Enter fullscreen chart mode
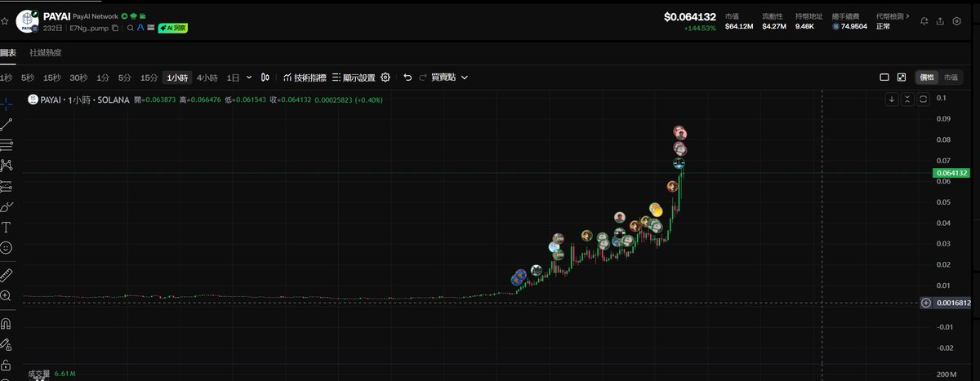The height and width of the screenshot is (381, 980). [x=902, y=78]
